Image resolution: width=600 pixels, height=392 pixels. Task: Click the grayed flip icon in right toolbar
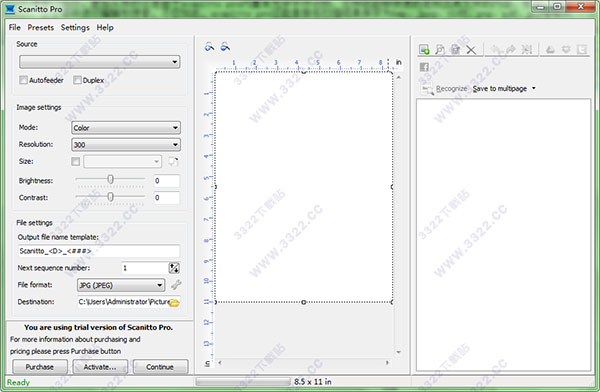(x=527, y=49)
